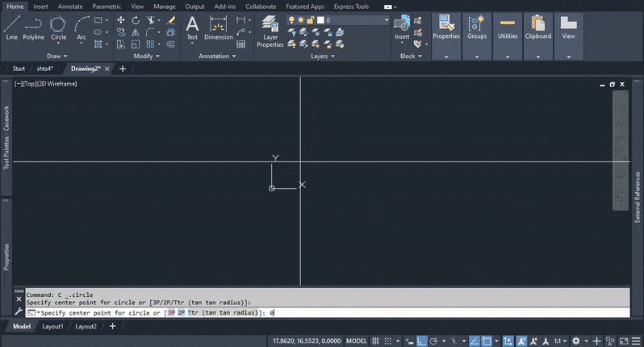
Task: Open workspace switching gear menu
Action: [576, 341]
